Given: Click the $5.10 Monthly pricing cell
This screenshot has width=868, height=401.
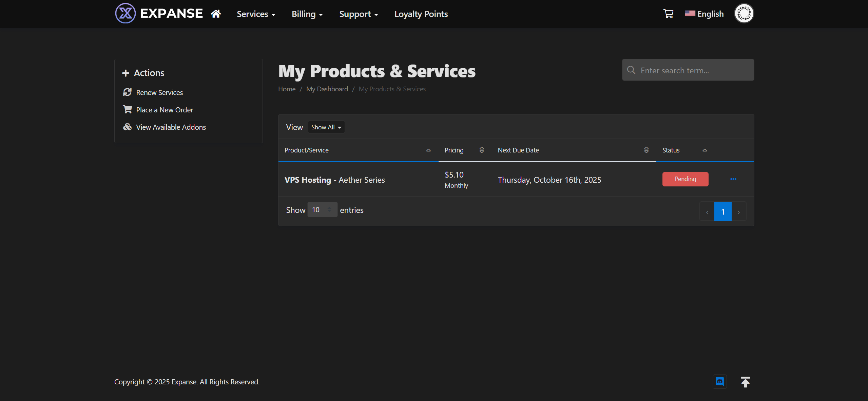Looking at the screenshot, I should tap(456, 180).
